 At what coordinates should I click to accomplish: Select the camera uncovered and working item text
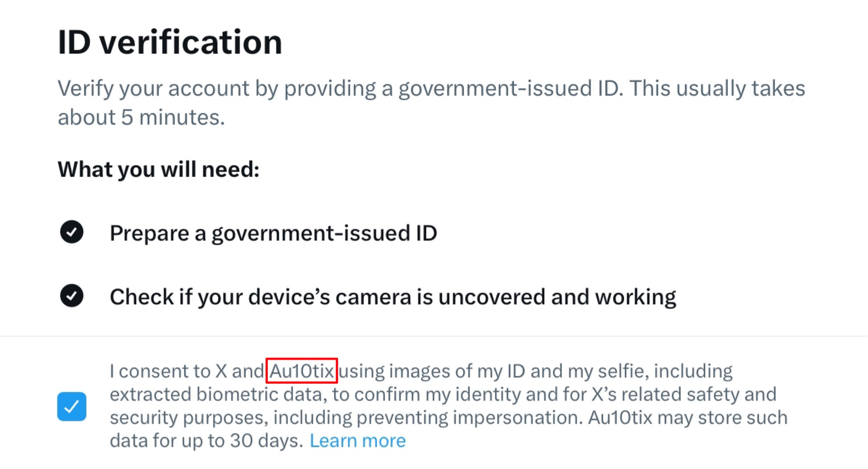[x=392, y=297]
